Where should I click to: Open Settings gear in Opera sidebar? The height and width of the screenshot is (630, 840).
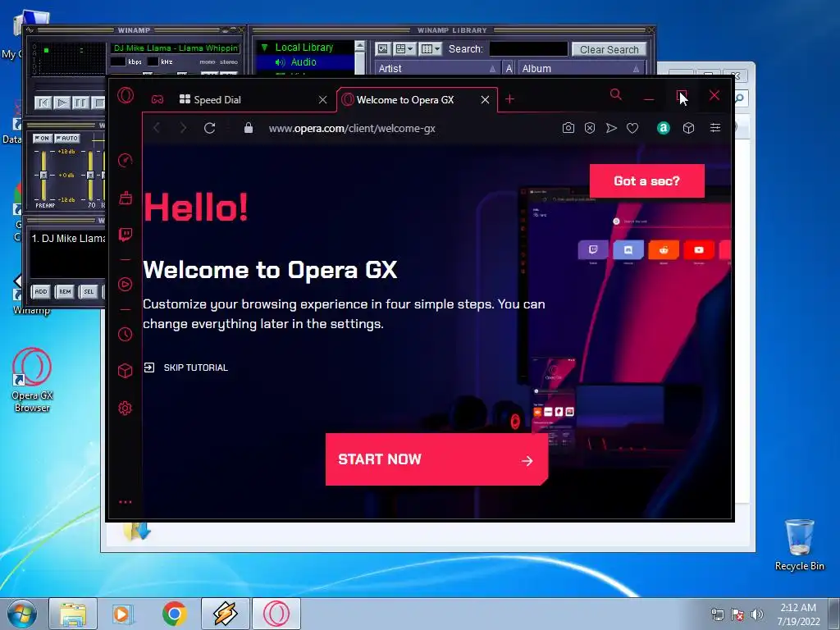point(125,409)
